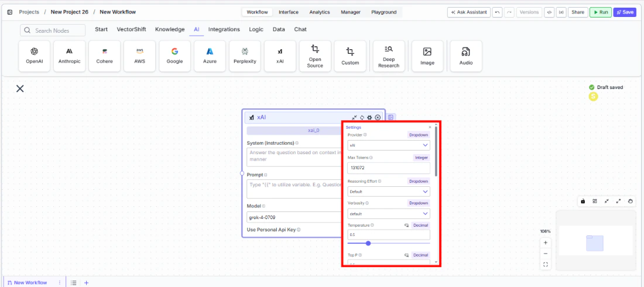Open New Project 26 breadcrumb

pos(70,12)
